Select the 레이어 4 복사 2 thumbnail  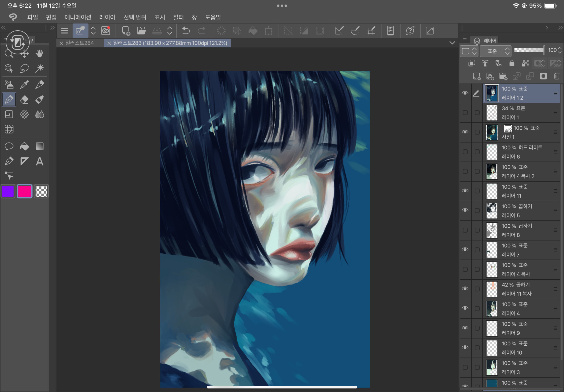[492, 171]
